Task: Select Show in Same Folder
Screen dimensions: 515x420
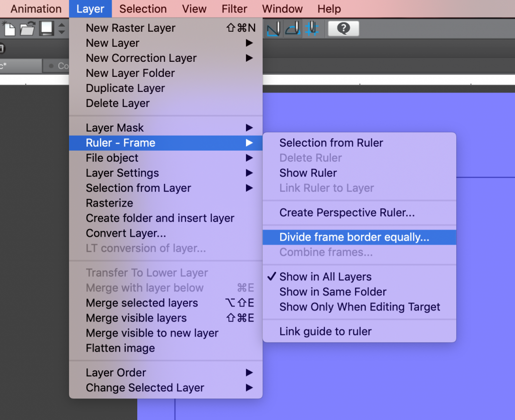Action: pos(359,292)
